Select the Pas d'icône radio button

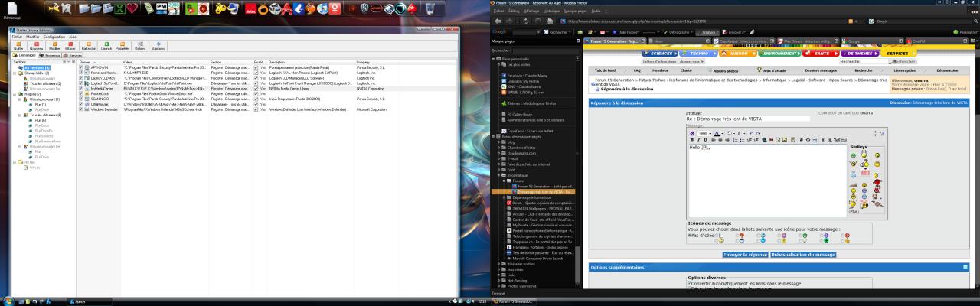coord(690,235)
